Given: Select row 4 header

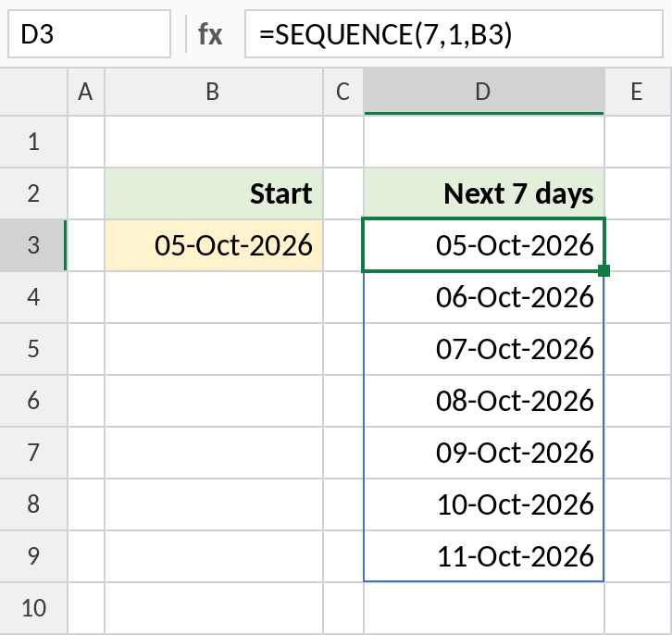Looking at the screenshot, I should [33, 297].
